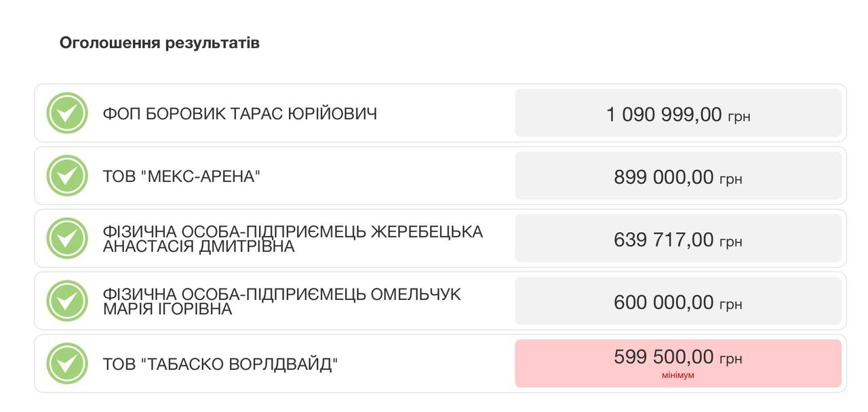Image resolution: width=868 pixels, height=412 pixels.
Task: Select the 600 000,00 bid amount
Action: 663,302
